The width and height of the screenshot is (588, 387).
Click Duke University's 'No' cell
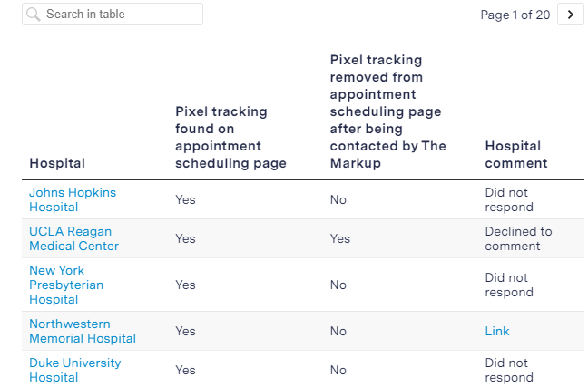(x=338, y=370)
